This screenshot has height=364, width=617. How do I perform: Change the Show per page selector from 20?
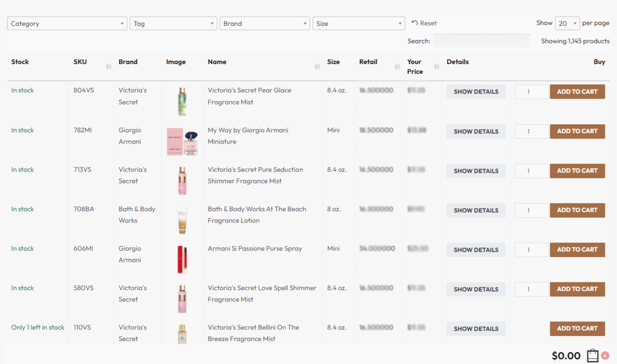[x=567, y=22]
